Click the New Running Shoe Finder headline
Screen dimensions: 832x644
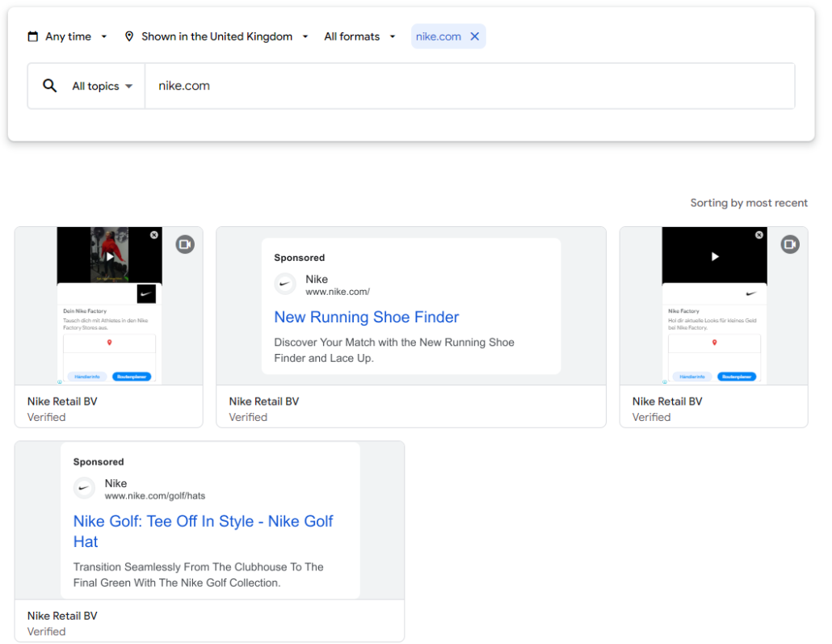click(366, 317)
